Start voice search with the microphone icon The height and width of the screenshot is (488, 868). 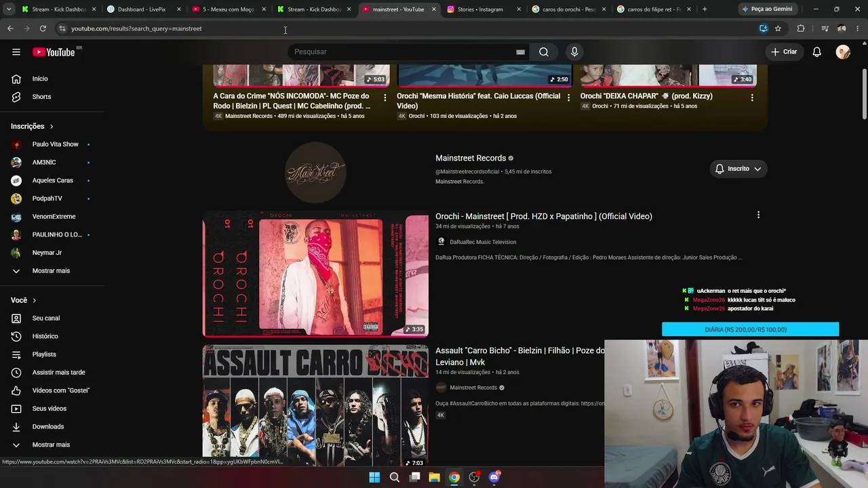tap(574, 52)
